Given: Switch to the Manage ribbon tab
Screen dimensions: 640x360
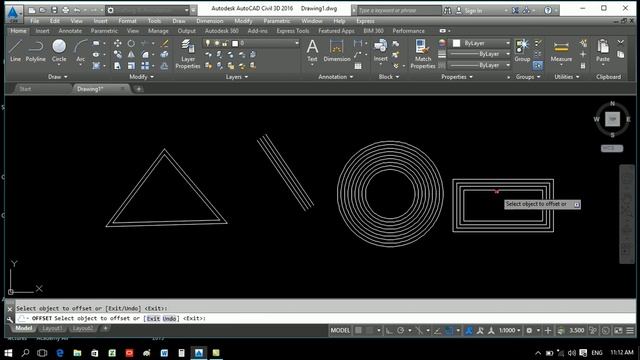Looking at the screenshot, I should point(158,31).
